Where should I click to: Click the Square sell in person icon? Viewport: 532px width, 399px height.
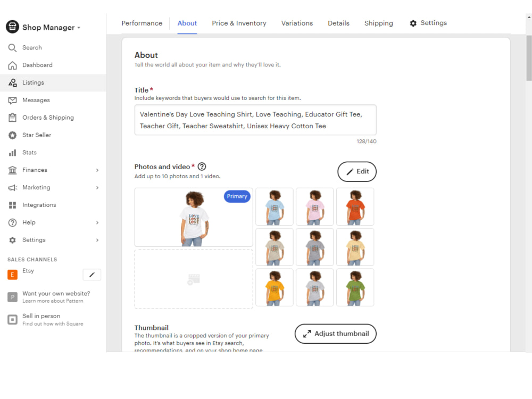(x=12, y=320)
